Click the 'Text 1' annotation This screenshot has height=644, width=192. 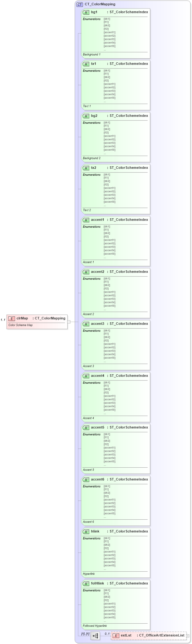[87, 106]
